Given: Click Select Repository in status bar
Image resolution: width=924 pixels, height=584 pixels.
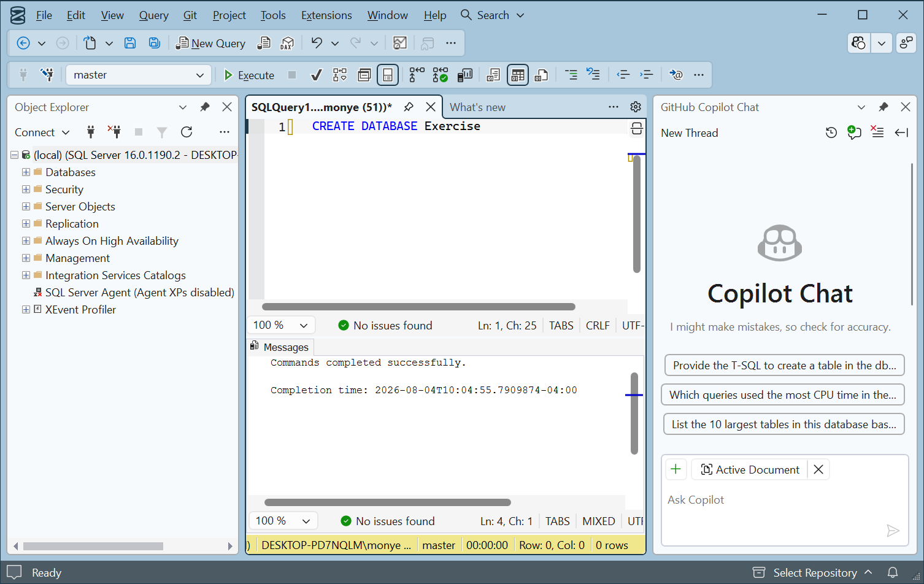Looking at the screenshot, I should click(x=815, y=572).
